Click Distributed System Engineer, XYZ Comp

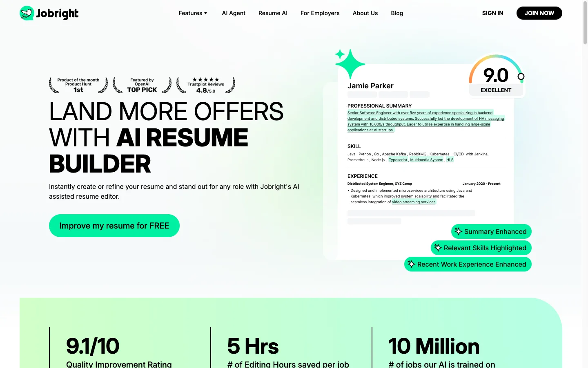click(380, 184)
